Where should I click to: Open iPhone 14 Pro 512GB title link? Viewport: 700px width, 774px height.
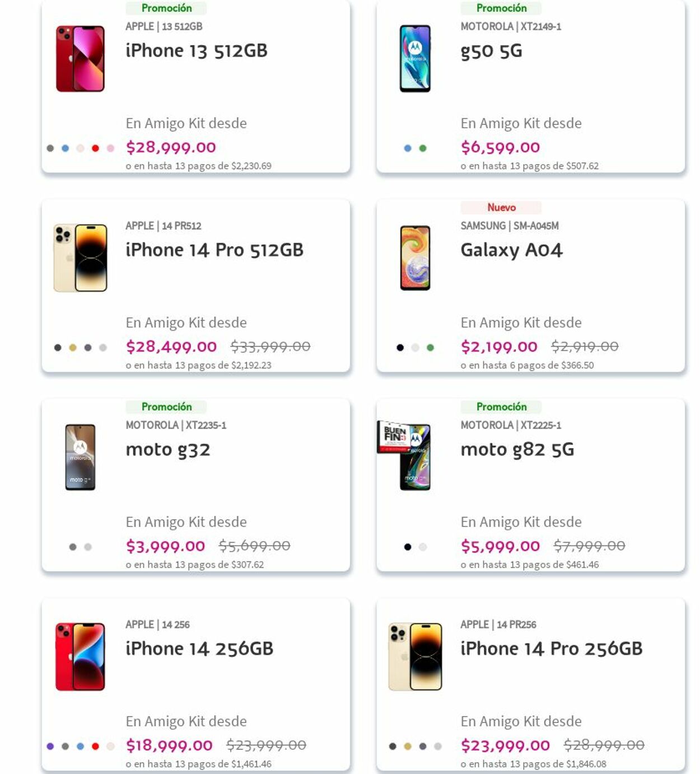[214, 250]
